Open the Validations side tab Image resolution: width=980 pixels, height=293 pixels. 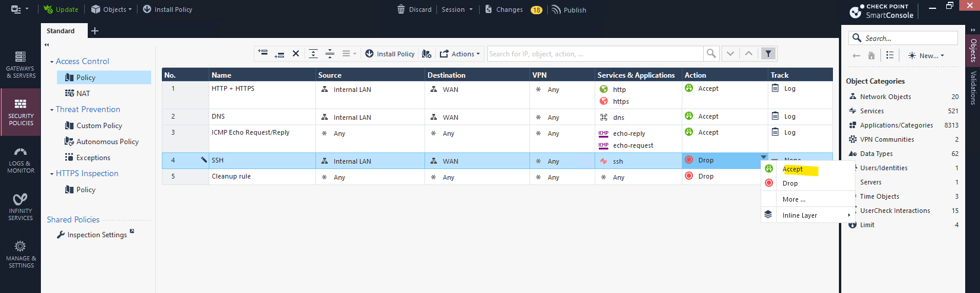click(x=973, y=88)
